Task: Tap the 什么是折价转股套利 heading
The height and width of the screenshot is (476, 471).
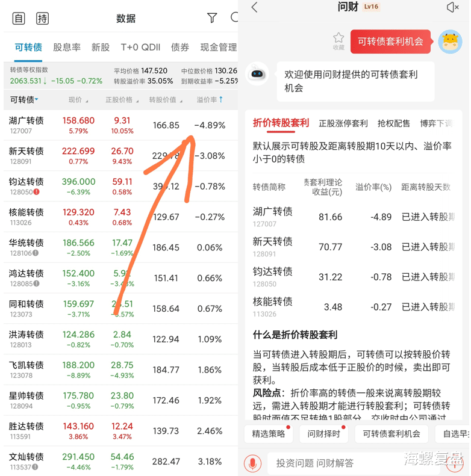Action: click(295, 335)
